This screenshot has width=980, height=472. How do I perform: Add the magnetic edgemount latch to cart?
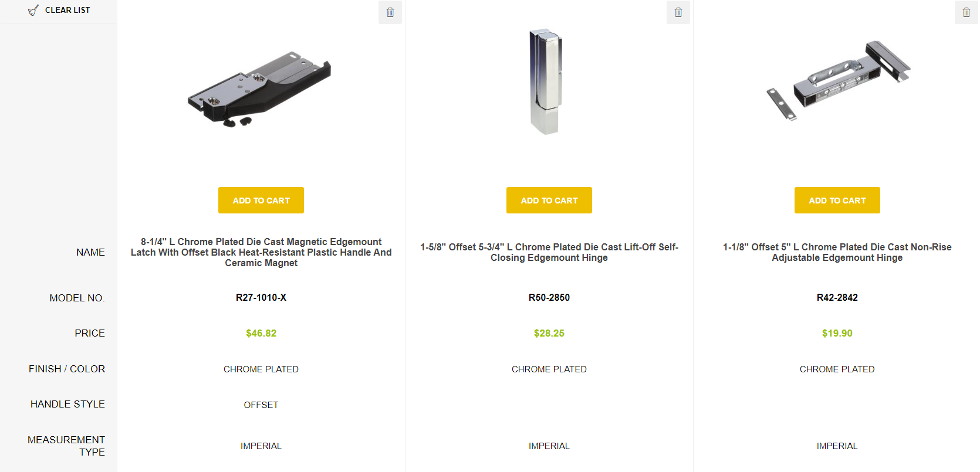(x=261, y=201)
